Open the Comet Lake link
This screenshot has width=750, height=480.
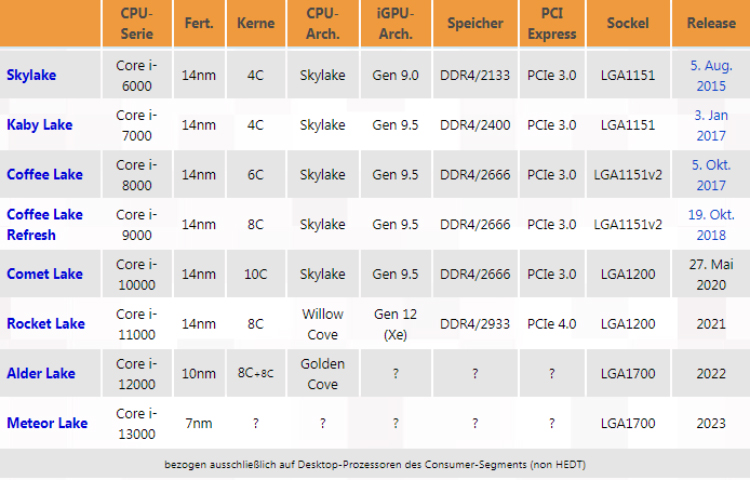click(x=44, y=274)
